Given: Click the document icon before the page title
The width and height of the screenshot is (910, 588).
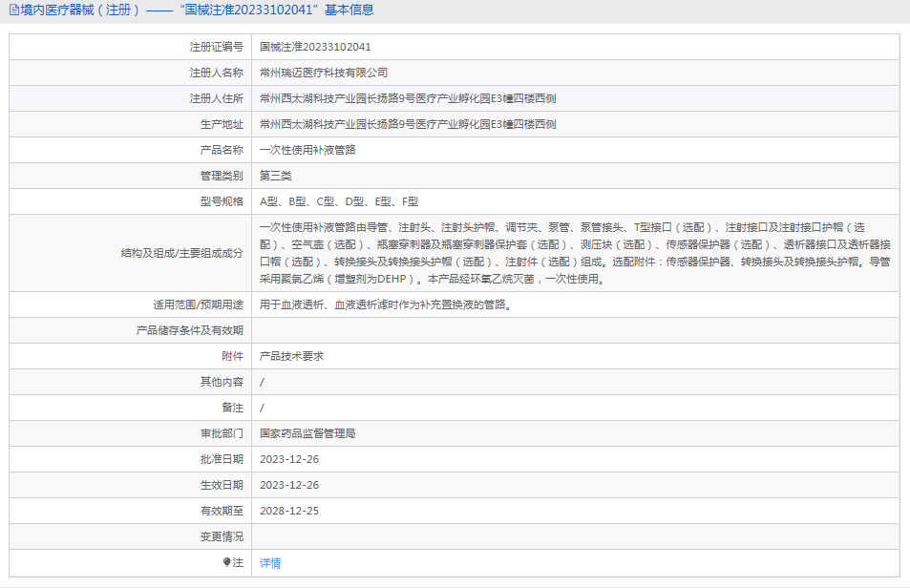Looking at the screenshot, I should (14, 10).
